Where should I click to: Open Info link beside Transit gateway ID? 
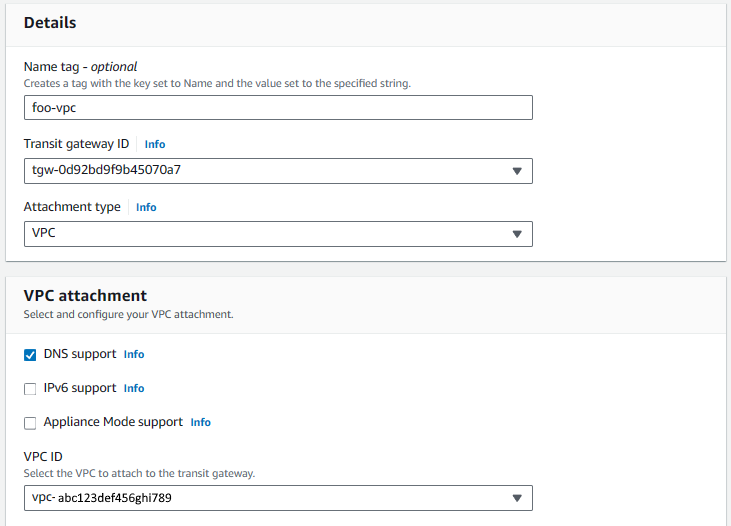coord(155,145)
